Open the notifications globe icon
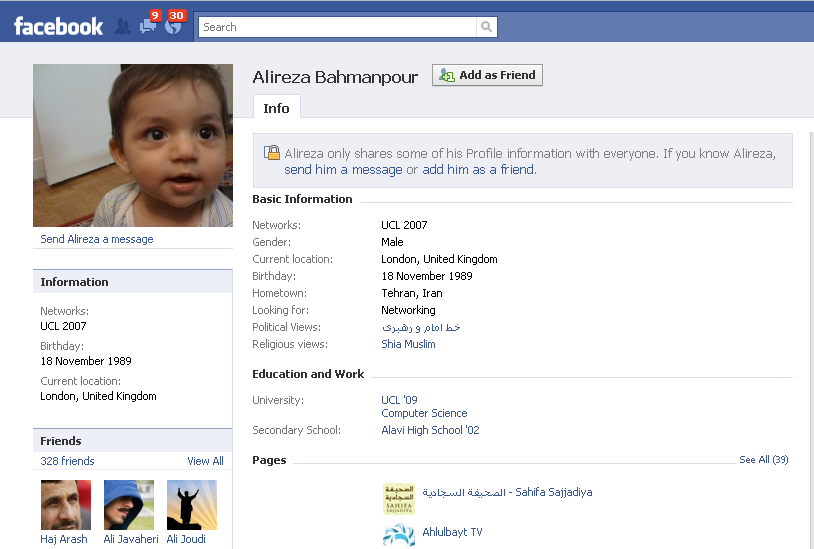 (x=174, y=27)
